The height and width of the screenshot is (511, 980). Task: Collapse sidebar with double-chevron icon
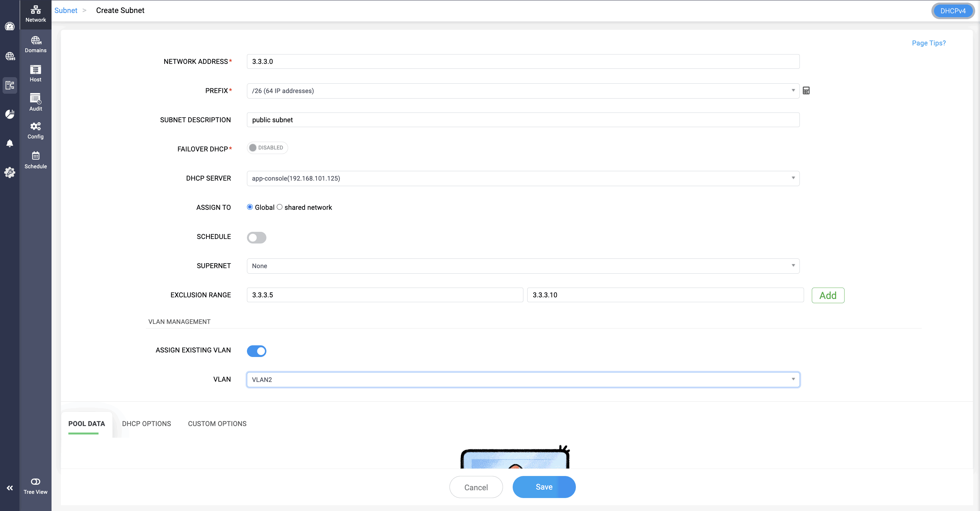pos(10,488)
